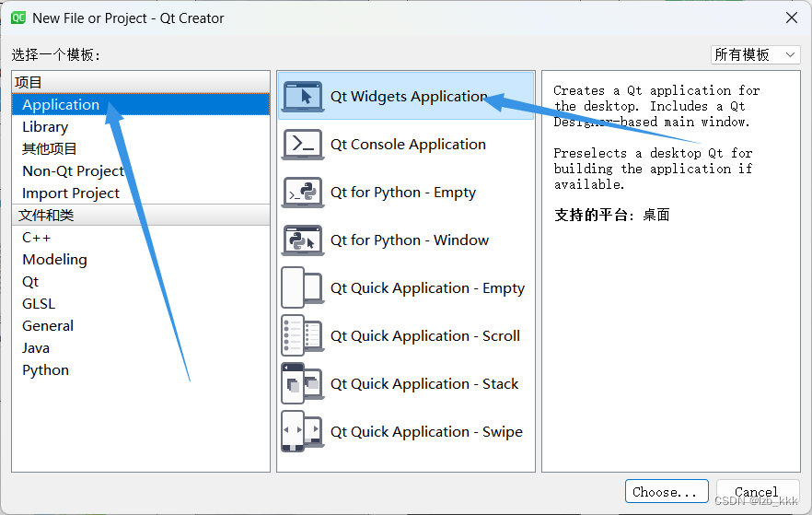Image resolution: width=812 pixels, height=515 pixels.
Task: Choose the Qt Widgets Application template label
Action: tap(409, 97)
